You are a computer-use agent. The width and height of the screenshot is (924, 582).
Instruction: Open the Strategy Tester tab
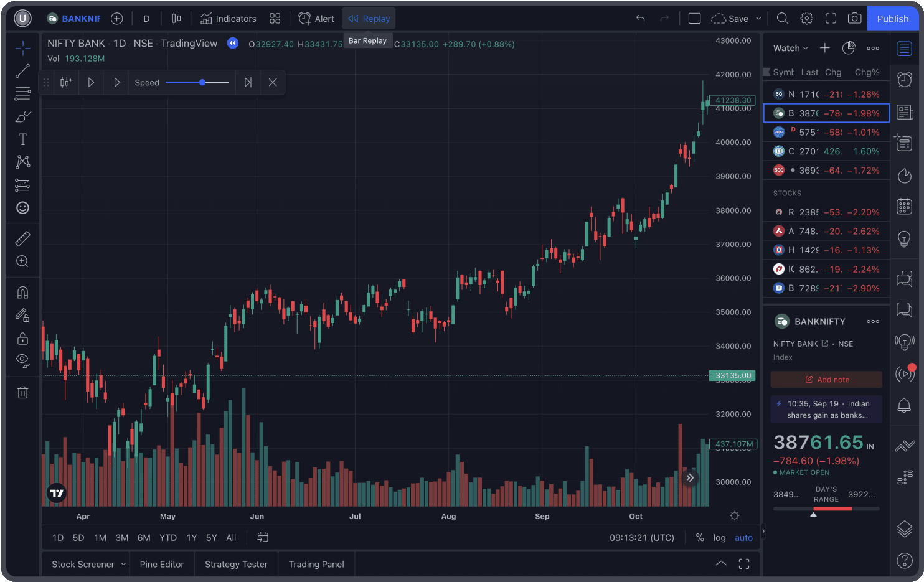(x=236, y=565)
